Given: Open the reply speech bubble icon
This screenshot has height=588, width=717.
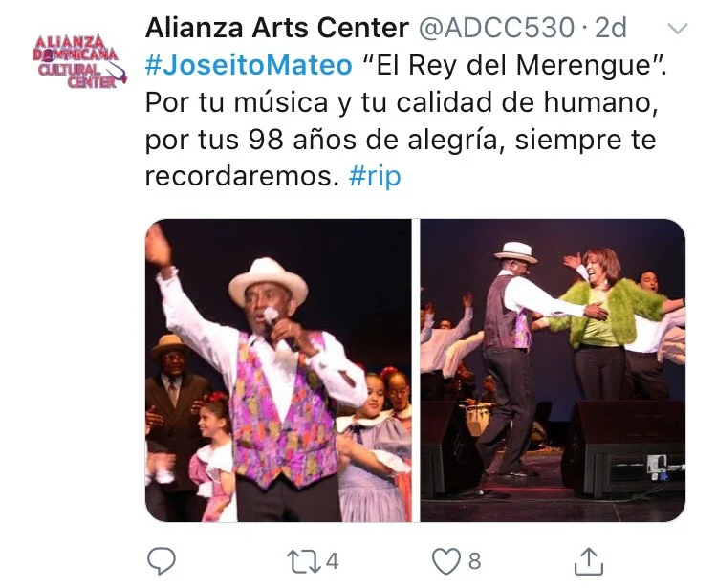Looking at the screenshot, I should click(161, 560).
